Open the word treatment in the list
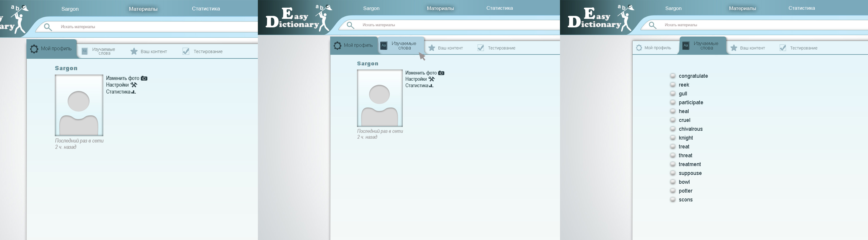The width and height of the screenshot is (868, 240). [690, 164]
